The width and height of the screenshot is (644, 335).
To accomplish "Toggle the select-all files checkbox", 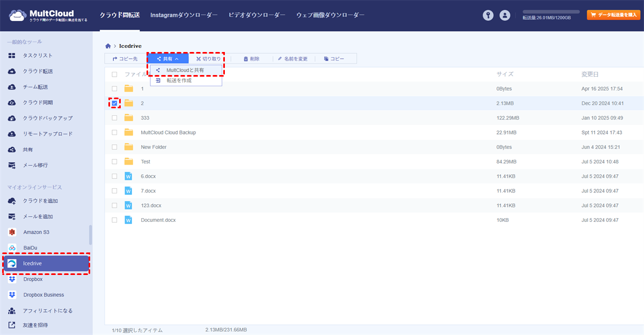I will (x=114, y=75).
